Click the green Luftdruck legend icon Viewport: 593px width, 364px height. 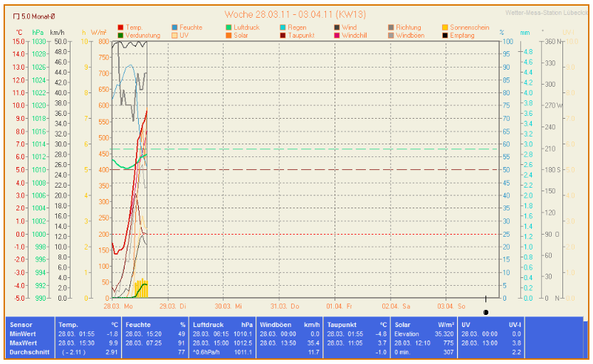click(x=229, y=27)
